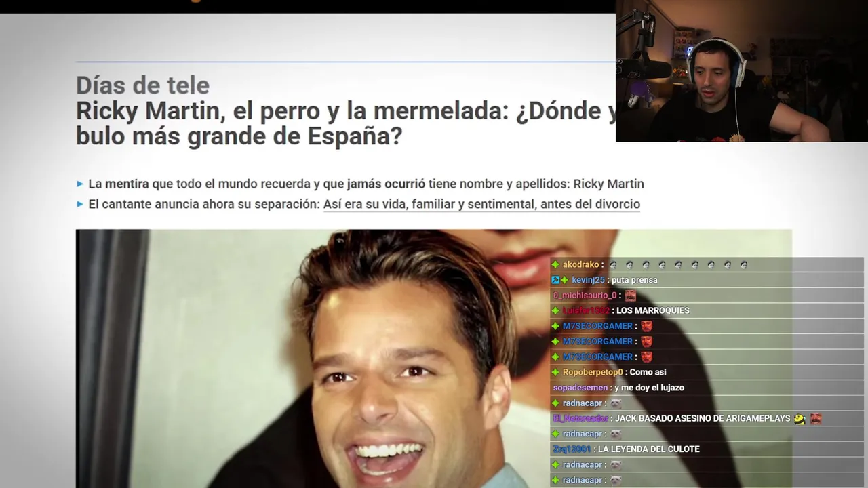Select chat username Zrq12001
This screenshot has height=488, width=868.
tap(572, 449)
